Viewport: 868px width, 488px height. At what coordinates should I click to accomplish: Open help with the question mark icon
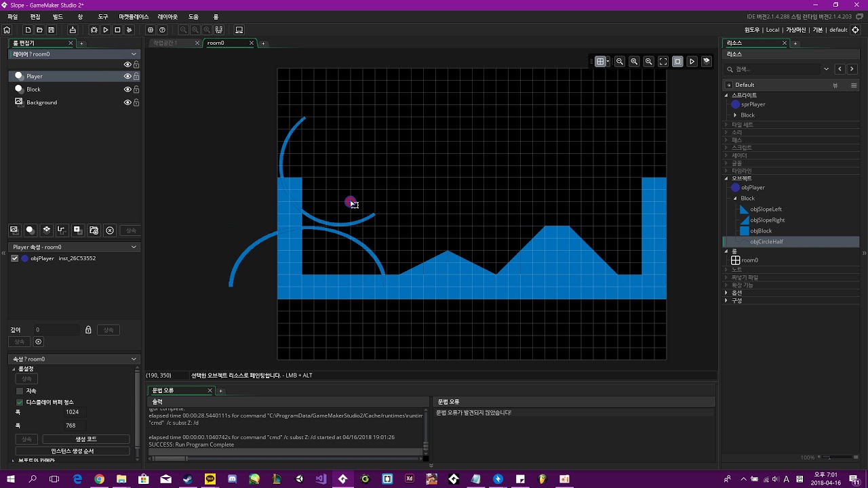click(162, 30)
